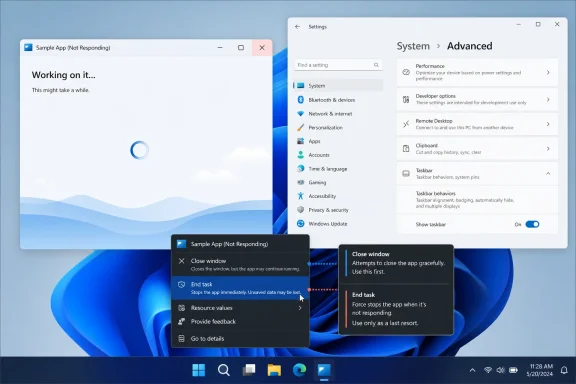Open the Clipboard settings chevron

point(548,149)
